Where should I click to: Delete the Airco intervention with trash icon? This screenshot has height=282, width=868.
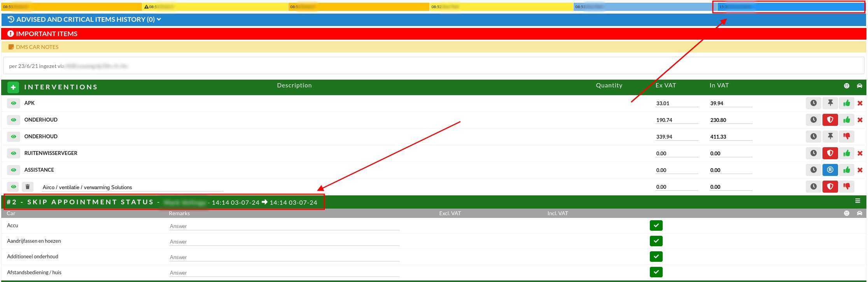pyautogui.click(x=28, y=187)
